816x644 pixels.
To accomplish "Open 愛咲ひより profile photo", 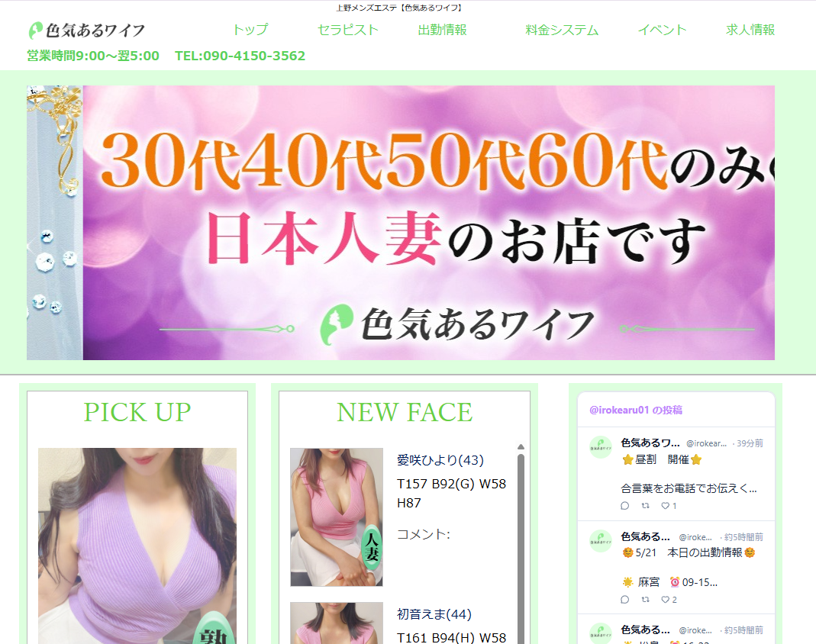I will pos(337,517).
